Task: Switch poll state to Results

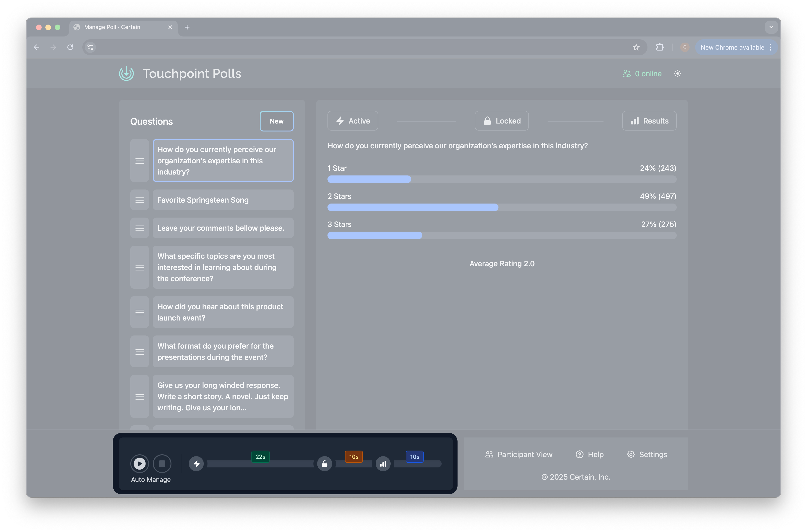Action: point(649,121)
